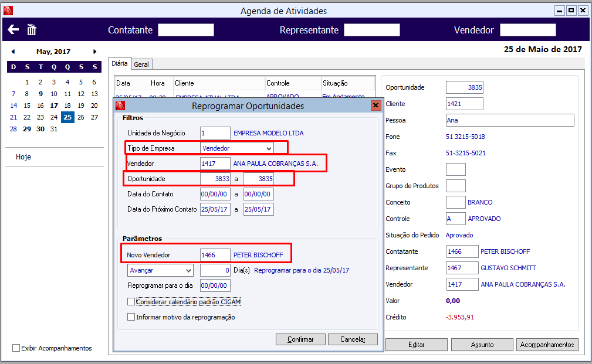Click the Dia(s) number field
This screenshot has width=592, height=364.
[215, 270]
